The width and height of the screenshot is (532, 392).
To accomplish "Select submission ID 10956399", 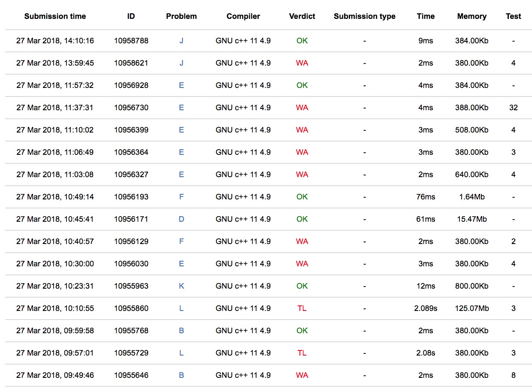I will [x=131, y=130].
